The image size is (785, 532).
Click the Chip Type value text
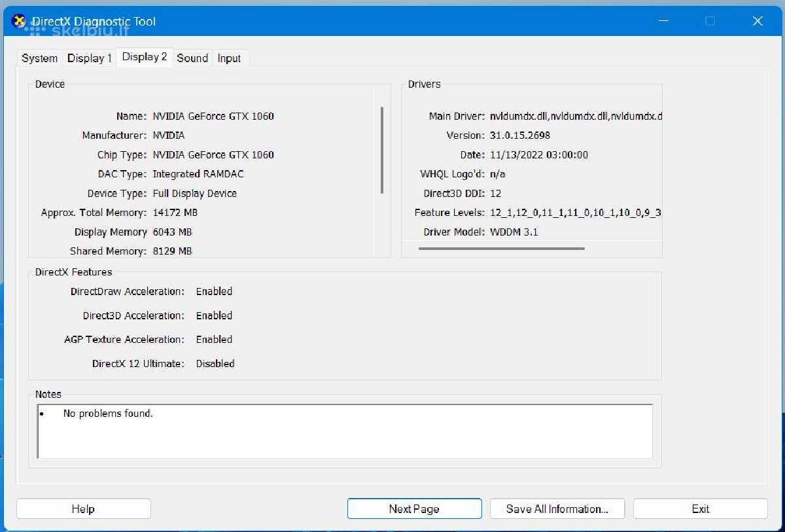pos(213,155)
